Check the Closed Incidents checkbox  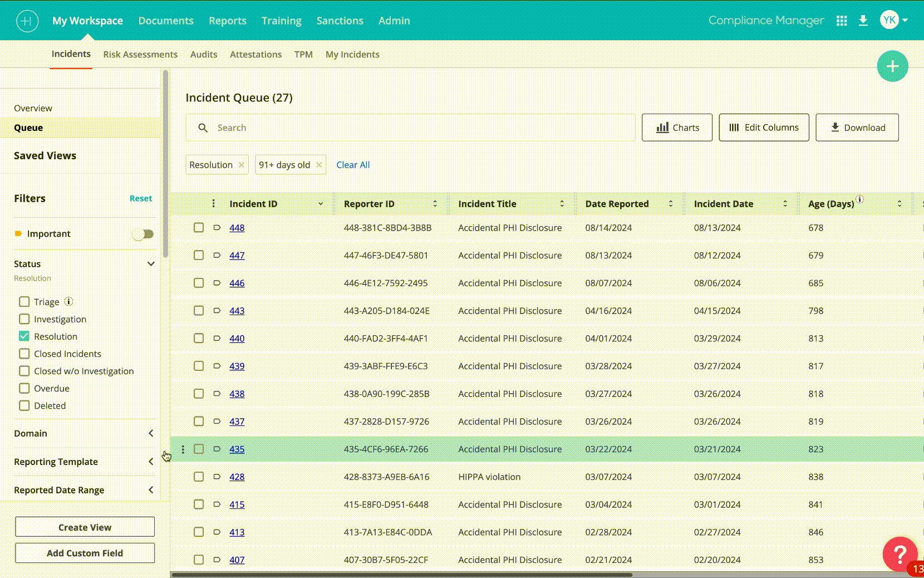tap(24, 354)
